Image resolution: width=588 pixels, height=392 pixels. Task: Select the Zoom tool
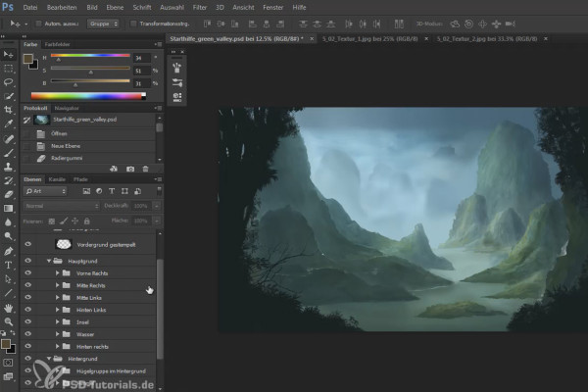[8, 321]
